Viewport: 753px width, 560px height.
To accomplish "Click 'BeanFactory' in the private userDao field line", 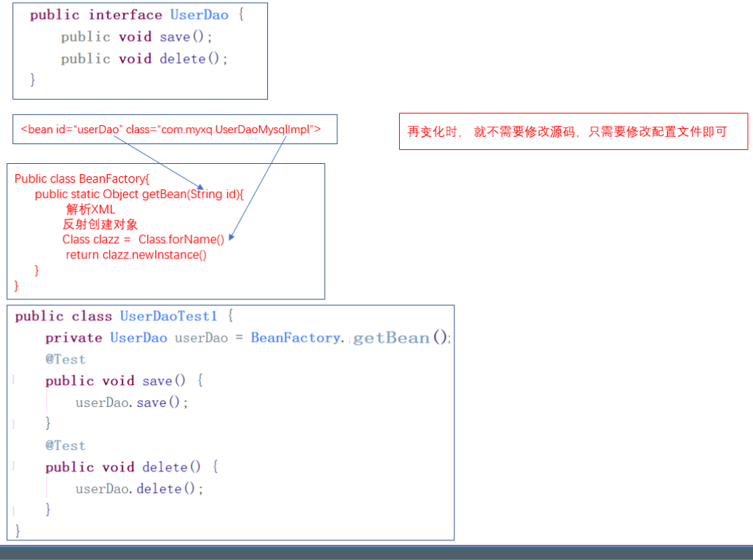I will pos(296,338).
